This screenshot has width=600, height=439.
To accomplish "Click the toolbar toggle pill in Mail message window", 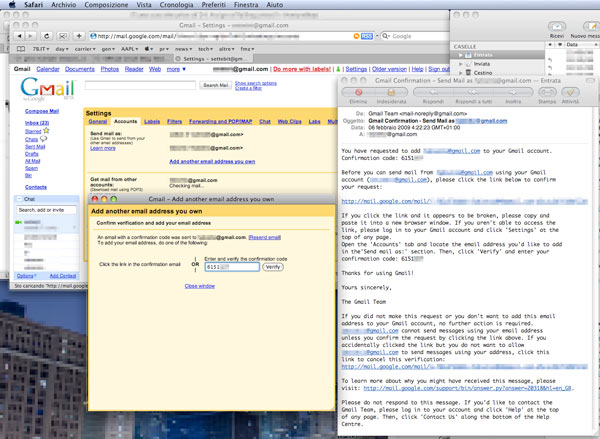I will [x=590, y=80].
